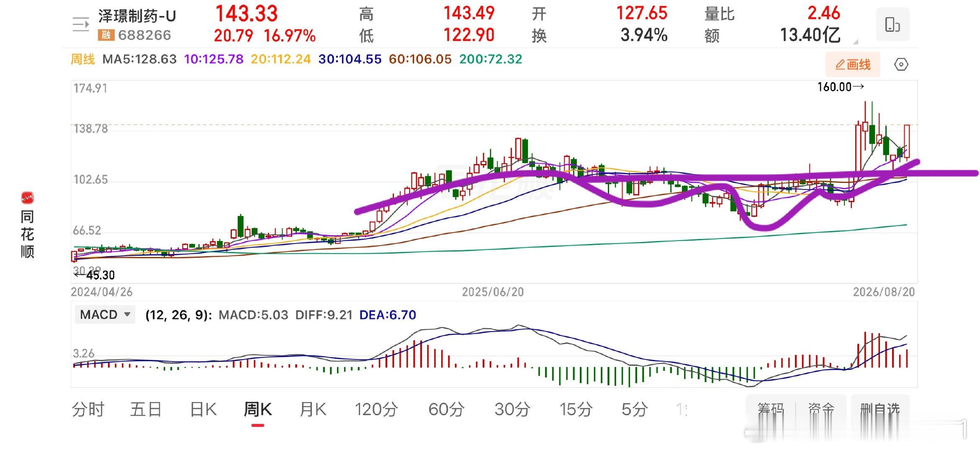The width and height of the screenshot is (980, 452).
Task: Tap the 周线 period label
Action: click(x=83, y=59)
